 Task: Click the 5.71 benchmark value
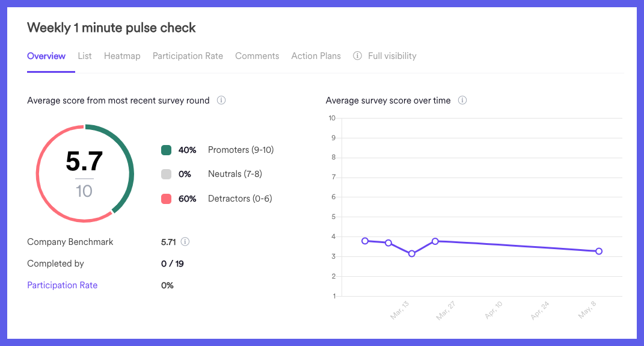(168, 242)
